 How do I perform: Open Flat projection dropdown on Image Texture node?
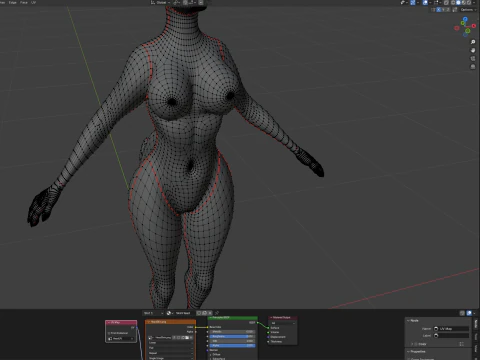pos(170,348)
